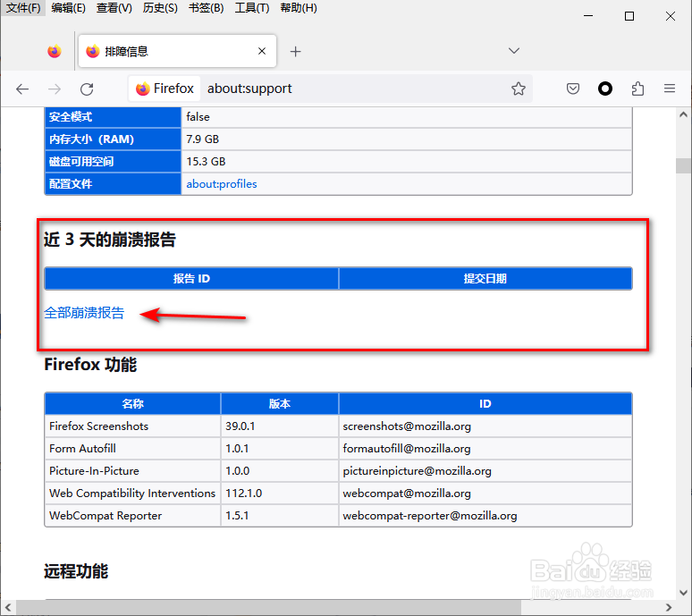Viewport: 692px width, 616px height.
Task: Select the WebCompat Reporter cell
Action: tap(132, 515)
